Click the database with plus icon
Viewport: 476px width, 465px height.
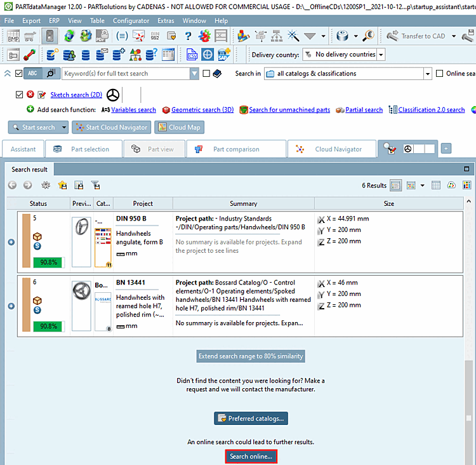click(119, 55)
